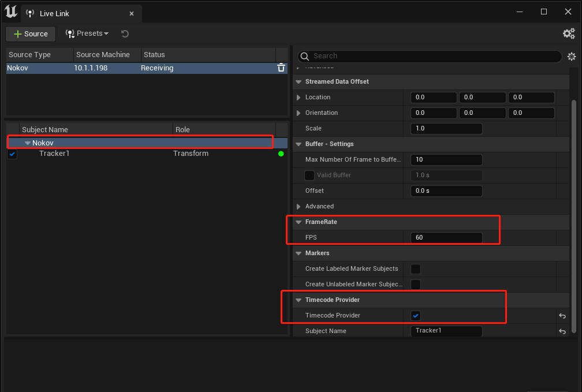Reset Timecode Provider to default arrow
Image resolution: width=582 pixels, height=392 pixels.
(562, 316)
